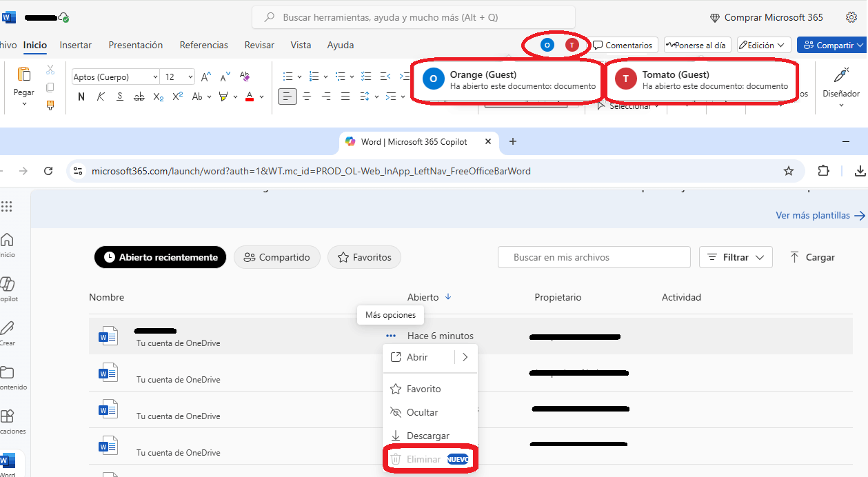This screenshot has width=868, height=477.
Task: Open the browser downloads icon
Action: 860,171
